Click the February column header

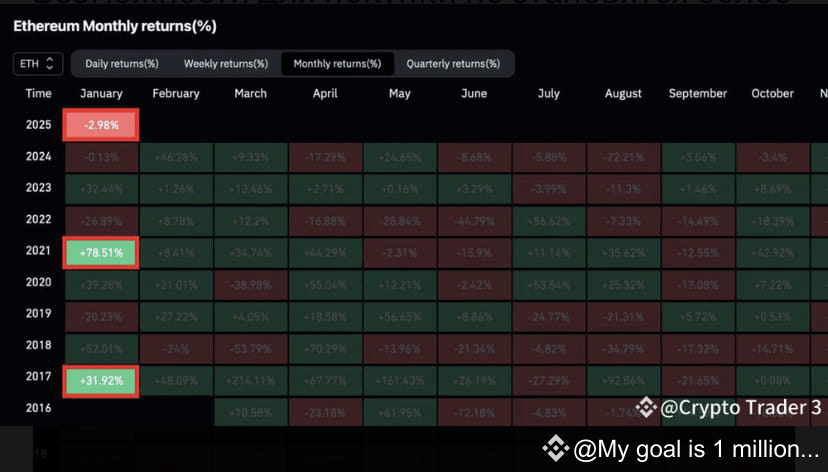click(176, 93)
